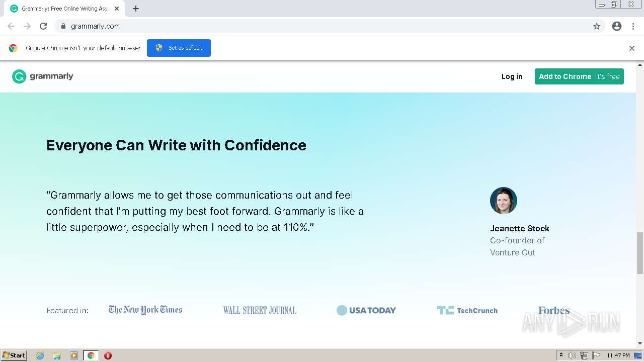The height and width of the screenshot is (362, 644).
Task: Click the USA Today logo
Action: click(x=366, y=310)
